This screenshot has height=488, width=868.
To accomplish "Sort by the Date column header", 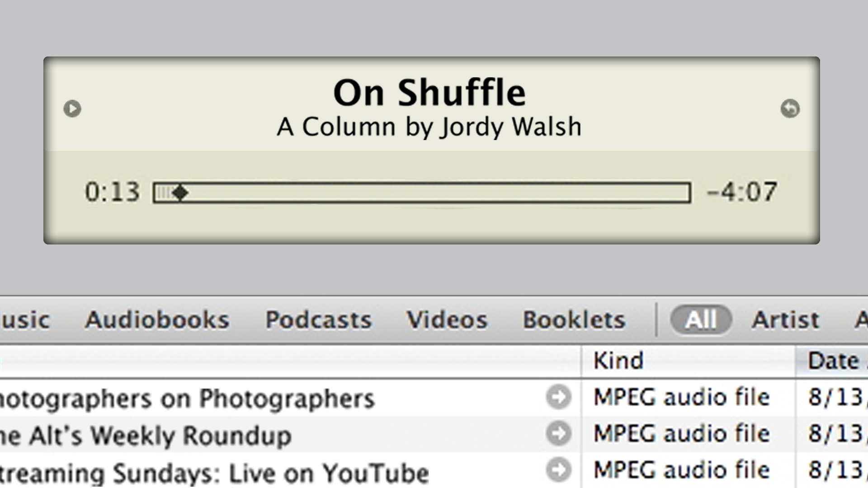I will [833, 361].
